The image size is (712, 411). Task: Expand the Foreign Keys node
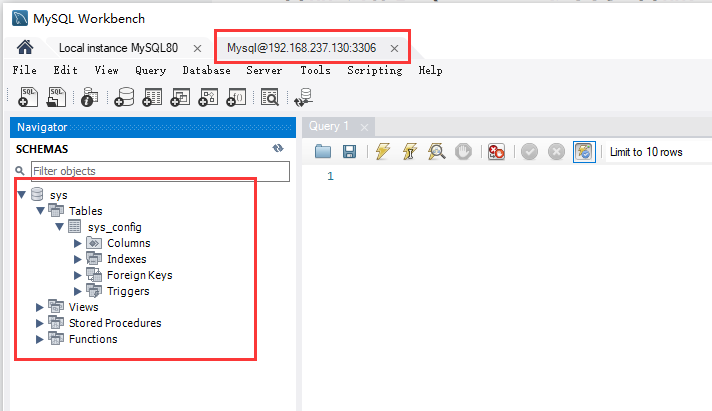point(78,275)
